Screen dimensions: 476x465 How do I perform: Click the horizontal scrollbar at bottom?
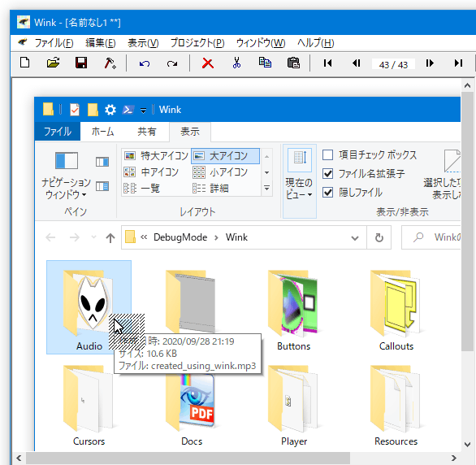[188, 458]
